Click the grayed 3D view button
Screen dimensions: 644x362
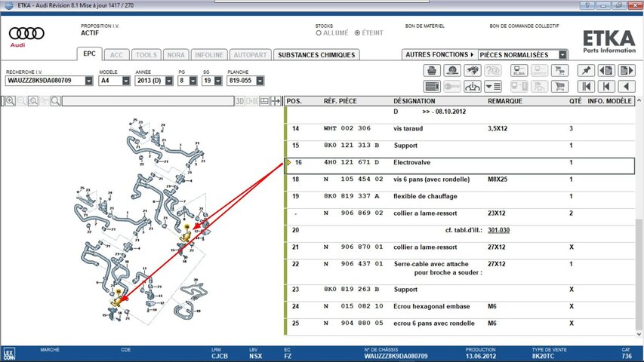coord(240,101)
